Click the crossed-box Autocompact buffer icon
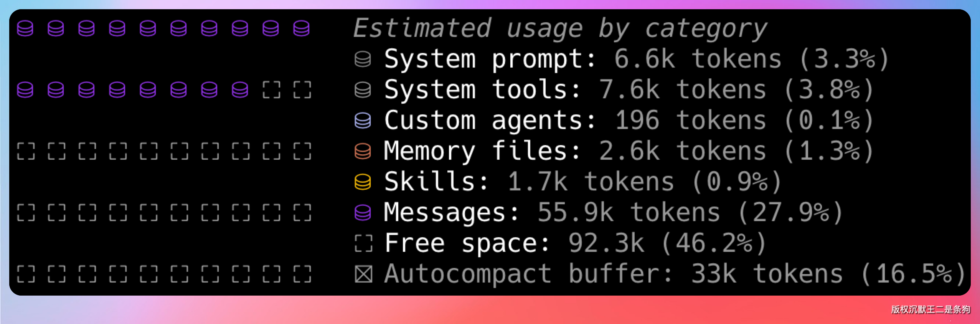Image resolution: width=980 pixels, height=324 pixels. coord(363,274)
